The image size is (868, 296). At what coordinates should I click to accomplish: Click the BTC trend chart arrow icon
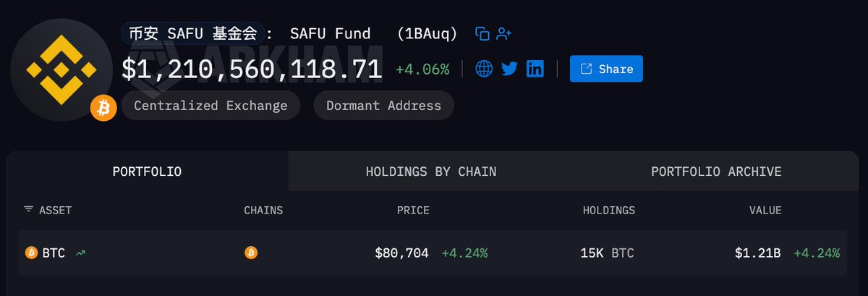click(80, 253)
